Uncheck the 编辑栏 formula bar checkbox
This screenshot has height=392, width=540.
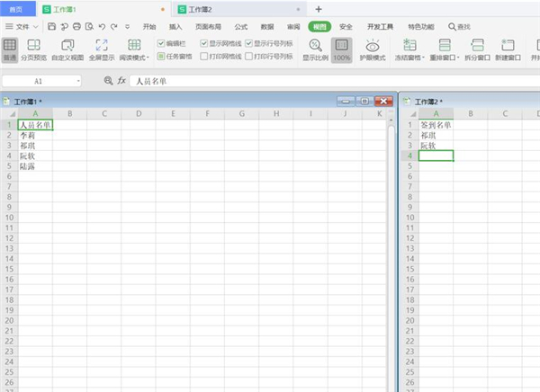(161, 42)
